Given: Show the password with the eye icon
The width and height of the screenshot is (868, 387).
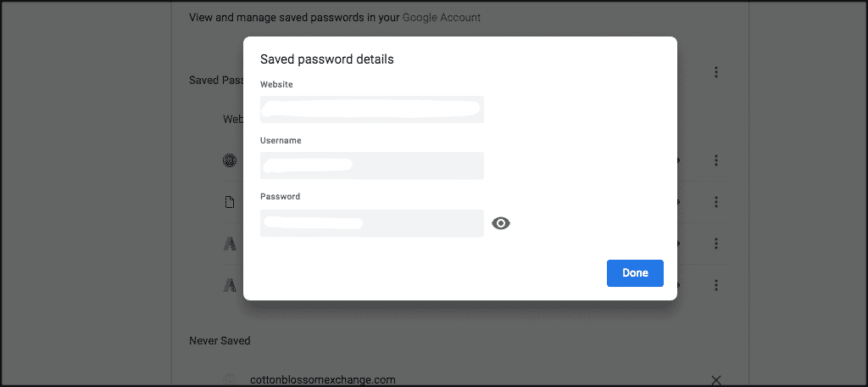Looking at the screenshot, I should [x=501, y=223].
